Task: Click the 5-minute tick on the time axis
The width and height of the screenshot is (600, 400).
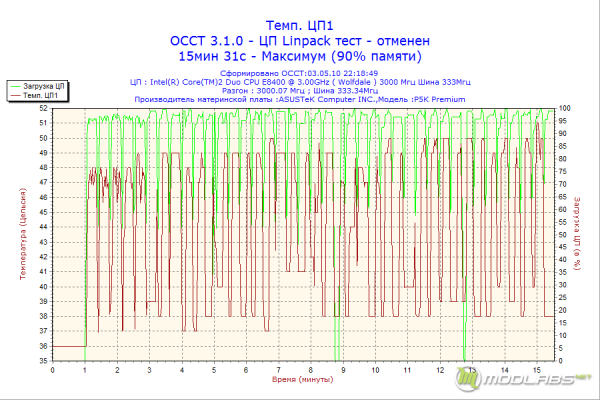Action: tap(214, 370)
